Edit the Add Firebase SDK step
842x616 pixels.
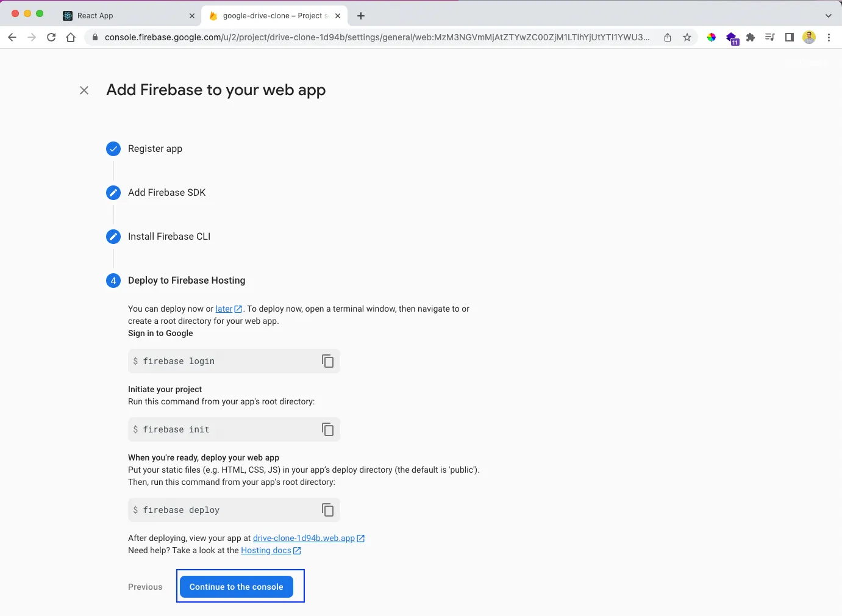pos(113,193)
